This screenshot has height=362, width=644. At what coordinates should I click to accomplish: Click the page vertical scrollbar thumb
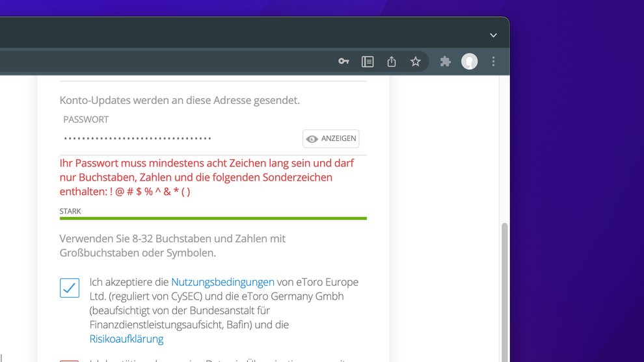pyautogui.click(x=504, y=292)
